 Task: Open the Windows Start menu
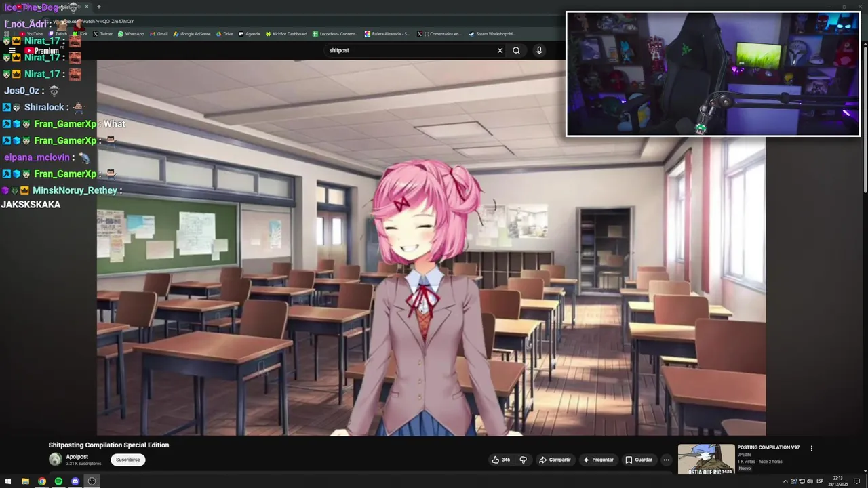[8, 481]
